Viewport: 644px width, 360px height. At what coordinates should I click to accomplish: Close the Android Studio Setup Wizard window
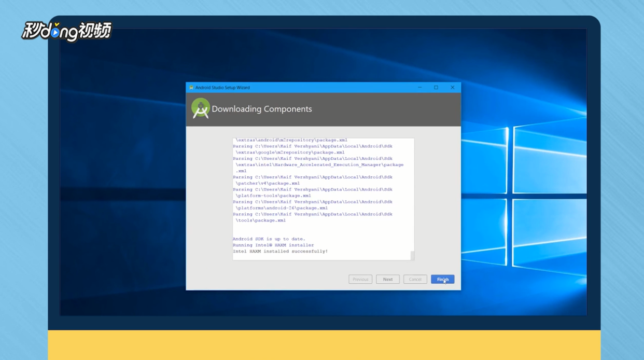452,88
